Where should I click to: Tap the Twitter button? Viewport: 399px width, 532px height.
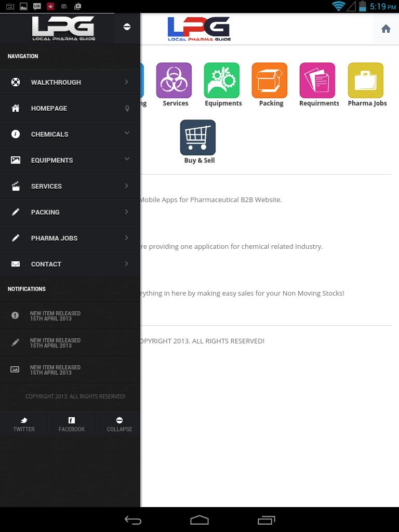coord(24,424)
